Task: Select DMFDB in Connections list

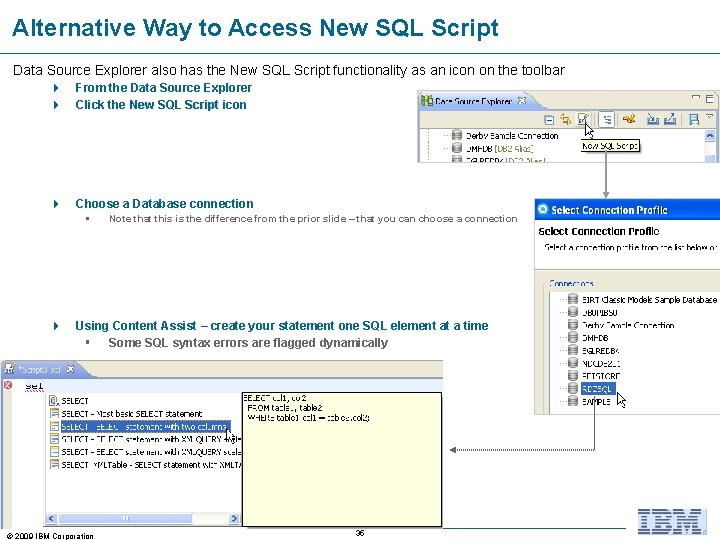Action: tap(595, 338)
